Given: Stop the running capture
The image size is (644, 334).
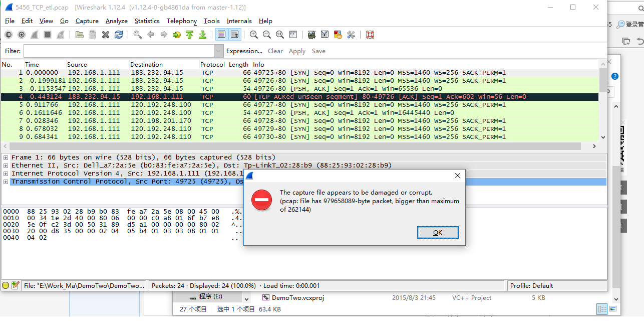Looking at the screenshot, I should point(48,35).
